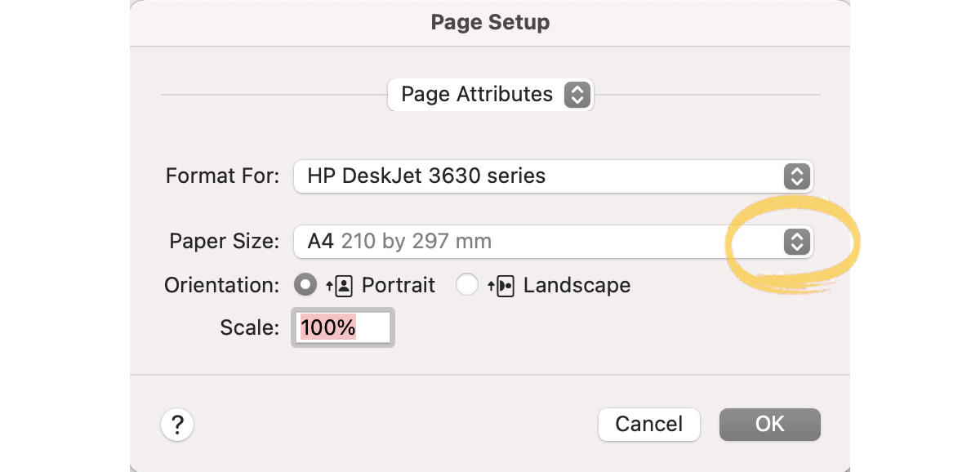Click the Format For up-down chevron icon

(x=796, y=176)
